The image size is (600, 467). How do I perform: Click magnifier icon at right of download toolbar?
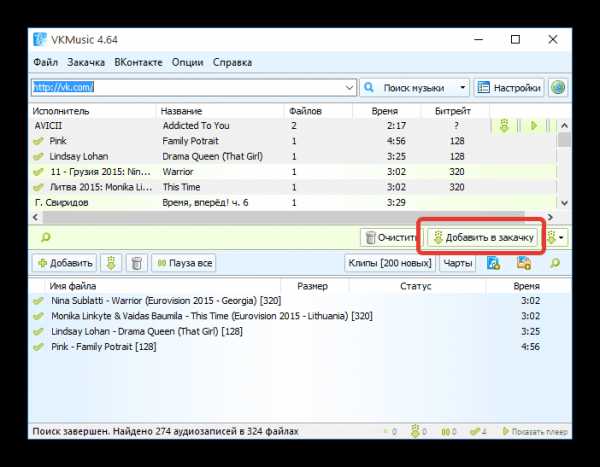tap(554, 263)
